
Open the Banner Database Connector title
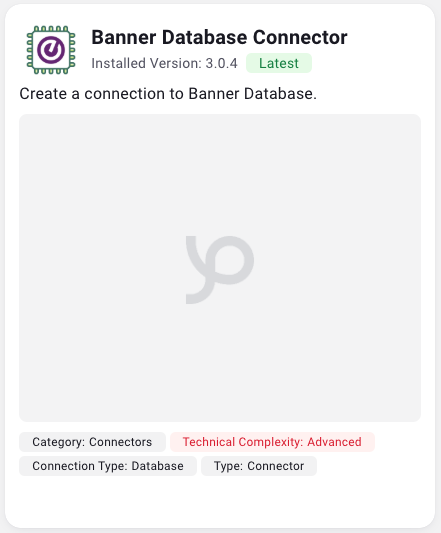[219, 37]
